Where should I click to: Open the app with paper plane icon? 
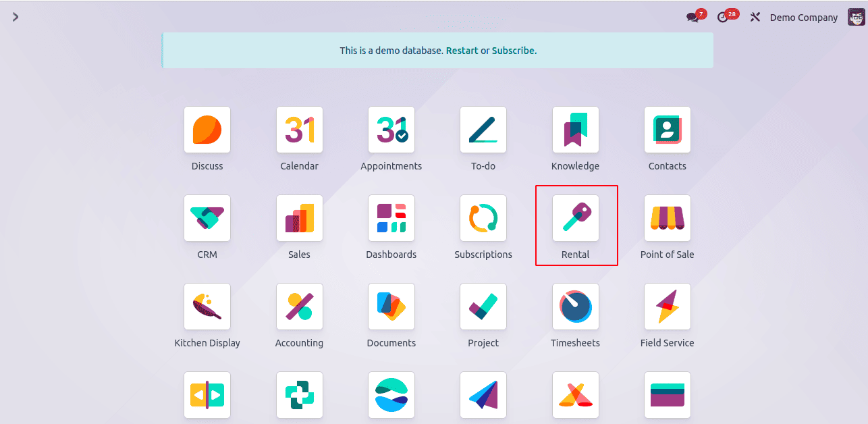coord(483,395)
